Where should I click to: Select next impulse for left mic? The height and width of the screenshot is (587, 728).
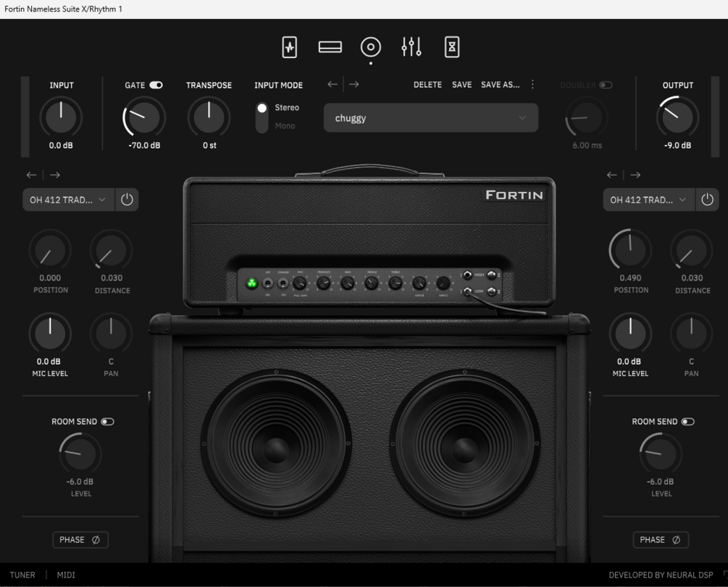pos(55,175)
